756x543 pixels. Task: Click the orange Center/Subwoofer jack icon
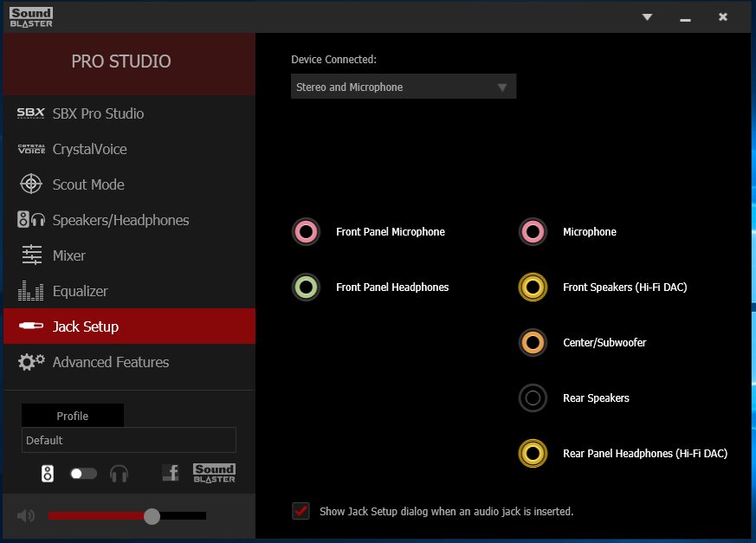pyautogui.click(x=533, y=343)
